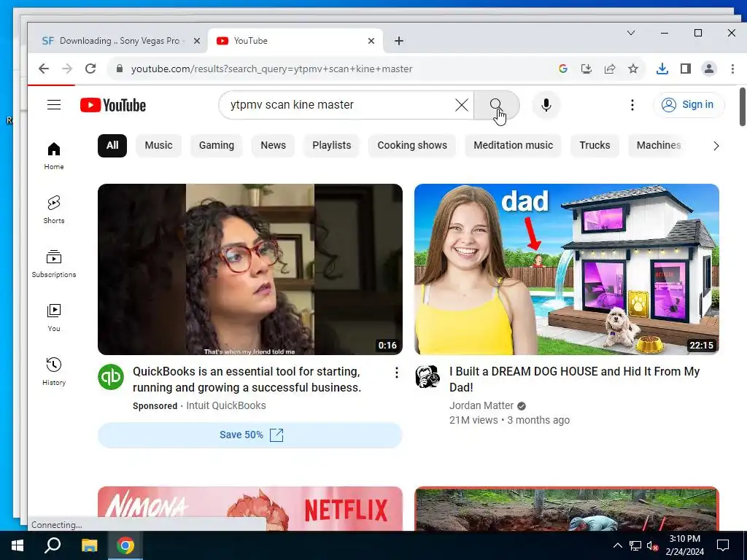Toggle the Chrome side panel

click(686, 69)
